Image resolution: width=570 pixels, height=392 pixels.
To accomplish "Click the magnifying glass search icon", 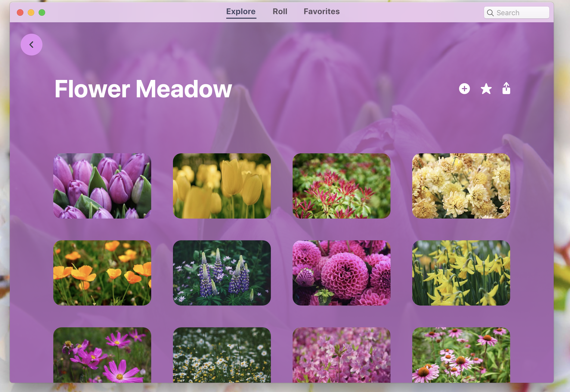I will tap(490, 13).
